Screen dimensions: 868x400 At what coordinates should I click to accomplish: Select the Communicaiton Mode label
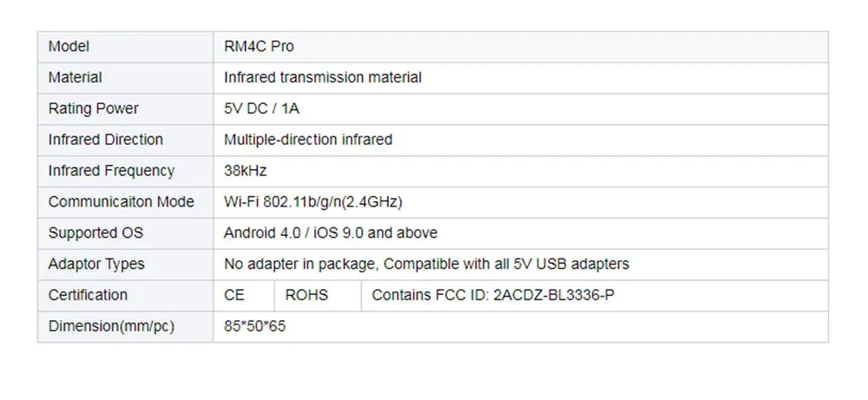pyautogui.click(x=122, y=202)
